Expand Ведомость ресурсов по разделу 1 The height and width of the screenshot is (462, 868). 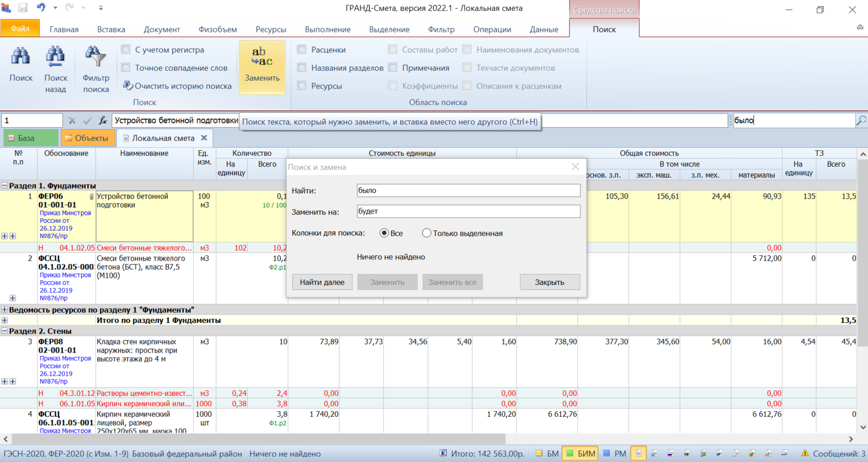click(5, 310)
